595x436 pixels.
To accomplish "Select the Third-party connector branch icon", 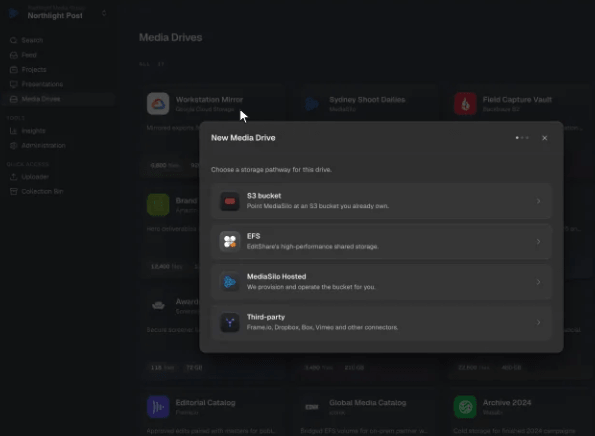I will (x=230, y=323).
